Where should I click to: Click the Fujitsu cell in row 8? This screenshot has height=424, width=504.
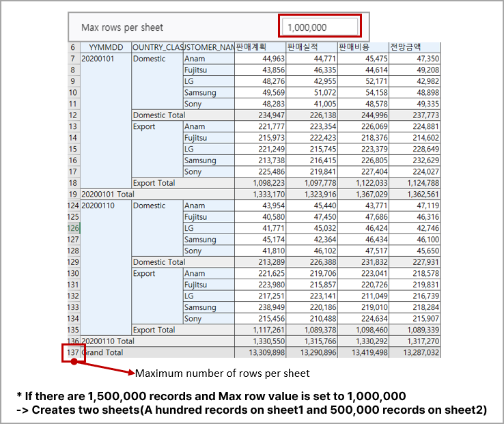208,70
